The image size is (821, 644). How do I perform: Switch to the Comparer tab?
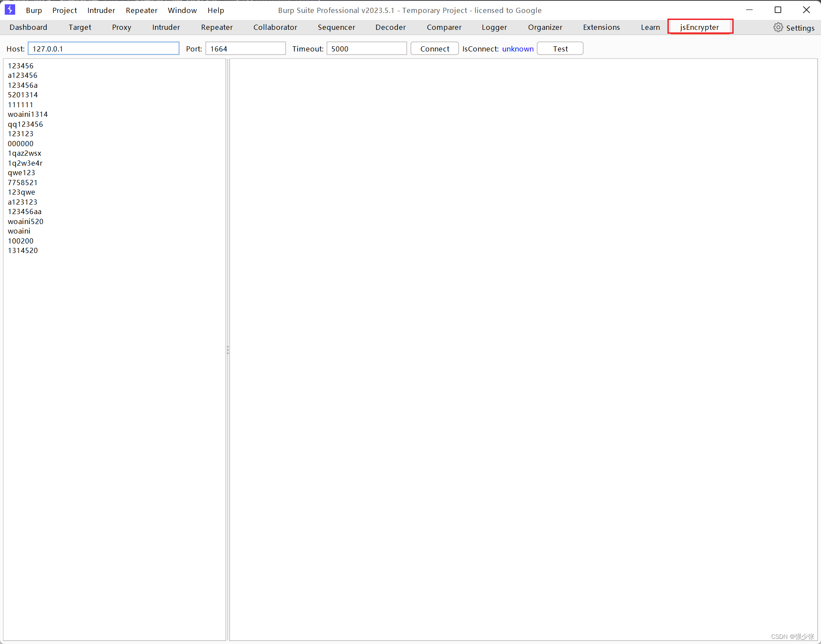coord(444,27)
